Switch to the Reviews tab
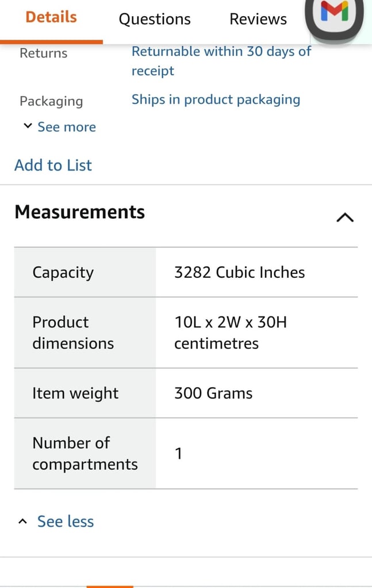The height and width of the screenshot is (588, 372). tap(258, 19)
